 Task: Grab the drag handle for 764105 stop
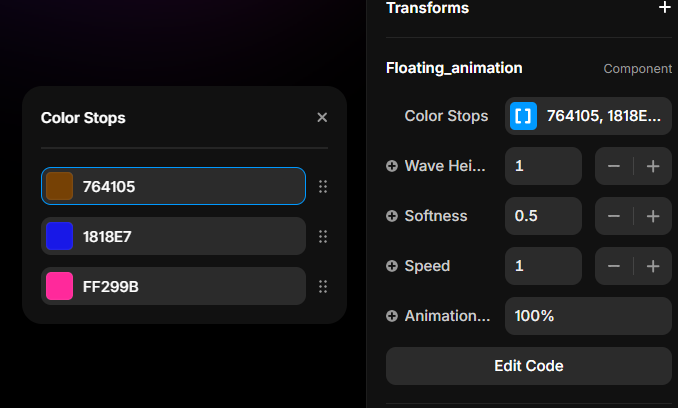[322, 186]
